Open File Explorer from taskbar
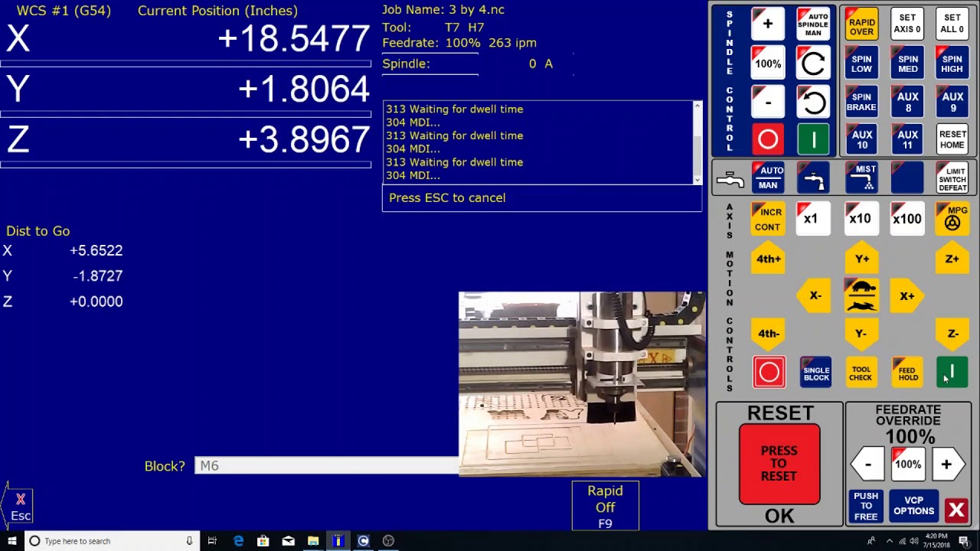Image resolution: width=980 pixels, height=551 pixels. coord(313,541)
